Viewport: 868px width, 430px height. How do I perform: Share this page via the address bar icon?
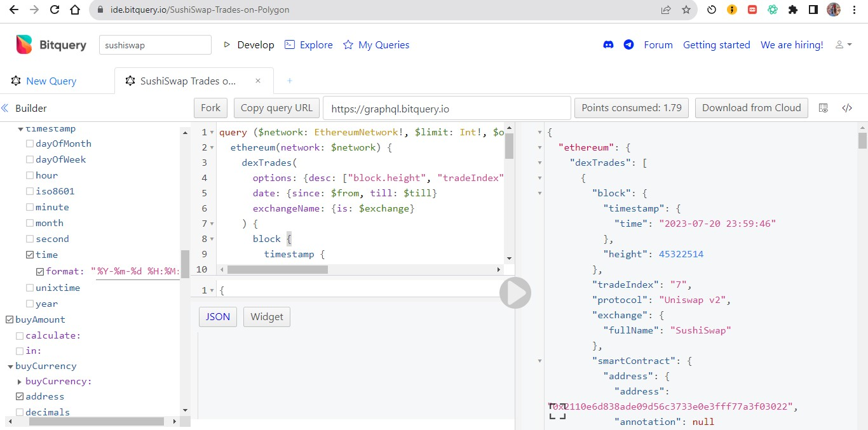[666, 10]
